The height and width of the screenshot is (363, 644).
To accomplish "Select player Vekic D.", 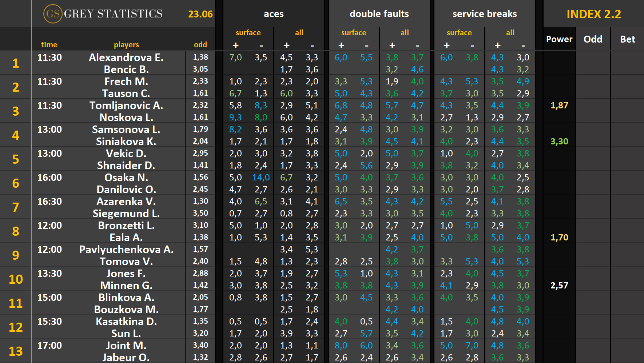I will [x=126, y=153].
